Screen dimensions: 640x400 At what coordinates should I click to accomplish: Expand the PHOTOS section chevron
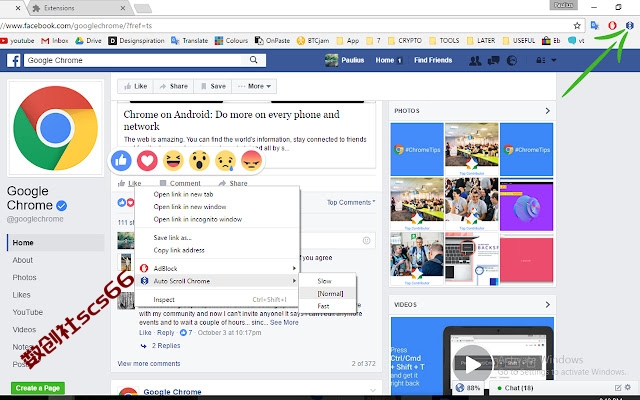point(548,111)
